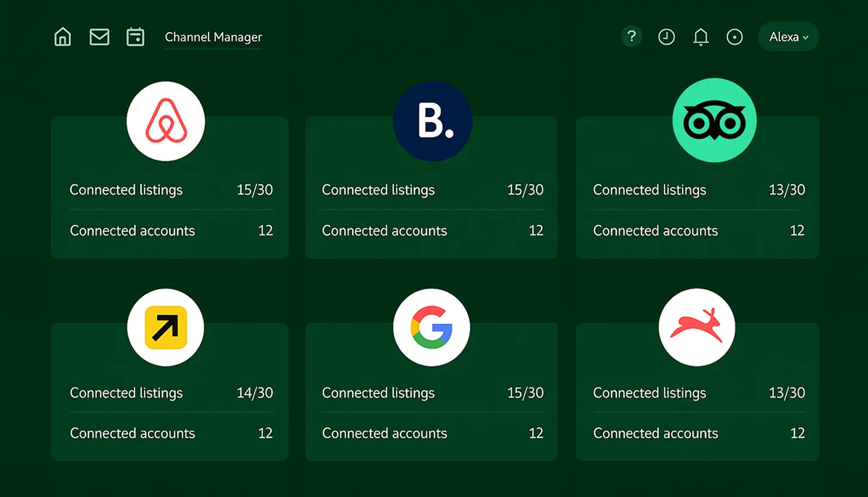The image size is (868, 497).
Task: Select the Channel Manager tab
Action: 213,37
